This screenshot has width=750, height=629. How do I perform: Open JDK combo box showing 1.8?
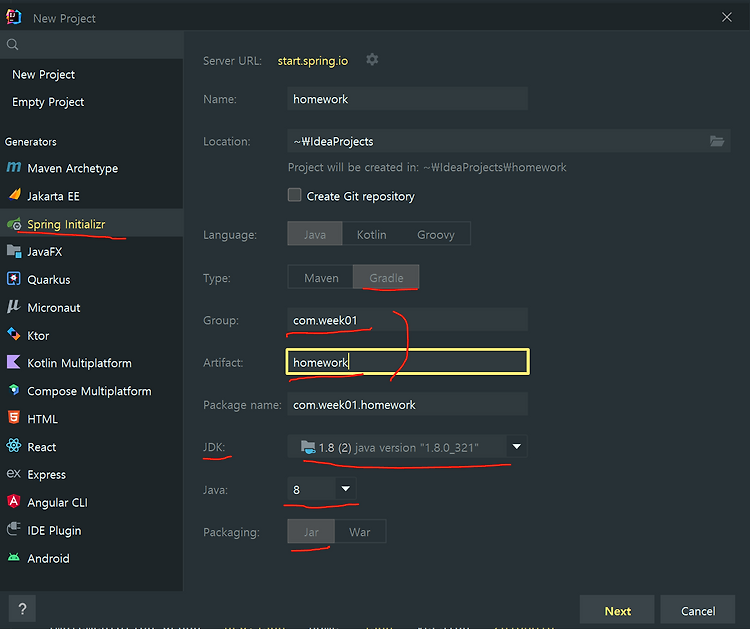coord(407,446)
